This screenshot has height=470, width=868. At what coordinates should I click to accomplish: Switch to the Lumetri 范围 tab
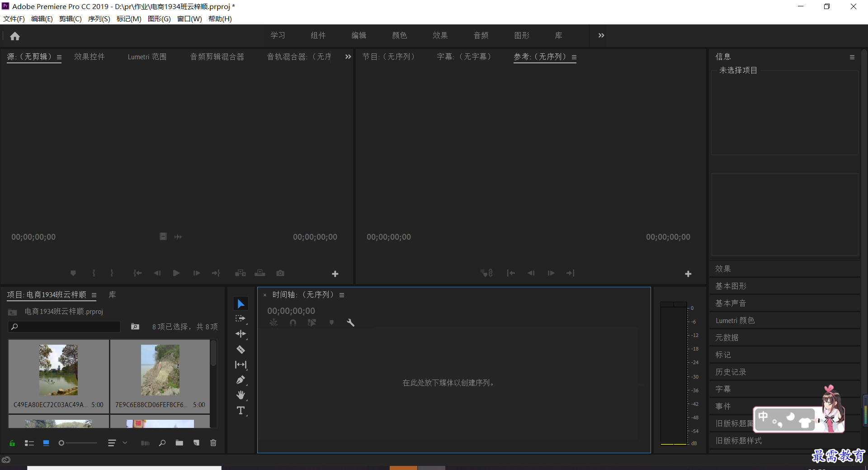[147, 57]
